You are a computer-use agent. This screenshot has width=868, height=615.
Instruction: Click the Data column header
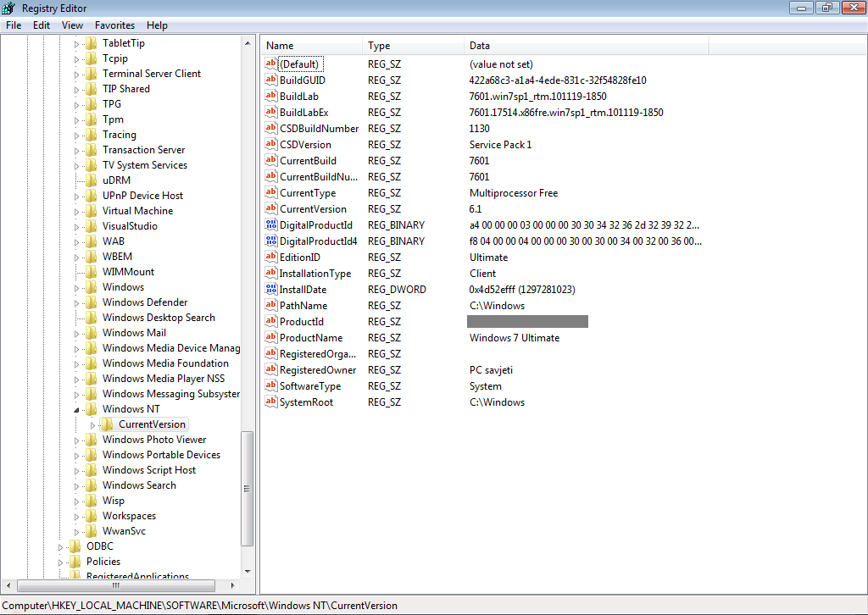(587, 46)
